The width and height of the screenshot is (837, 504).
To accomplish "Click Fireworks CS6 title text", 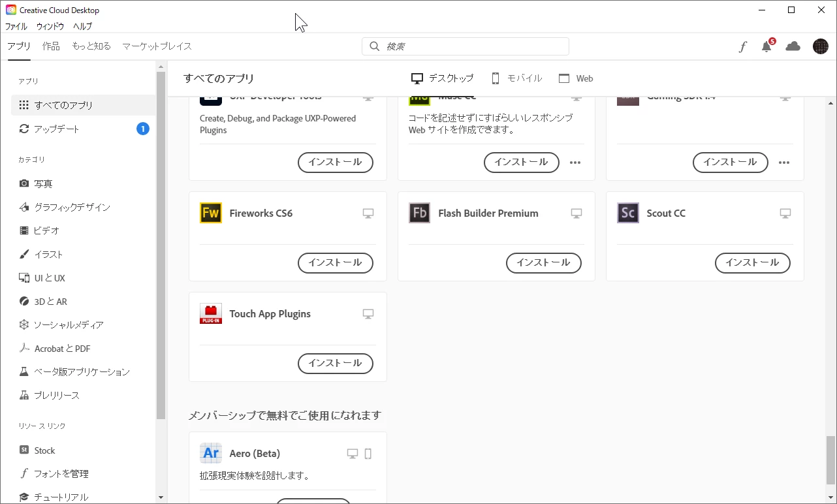I will click(261, 213).
